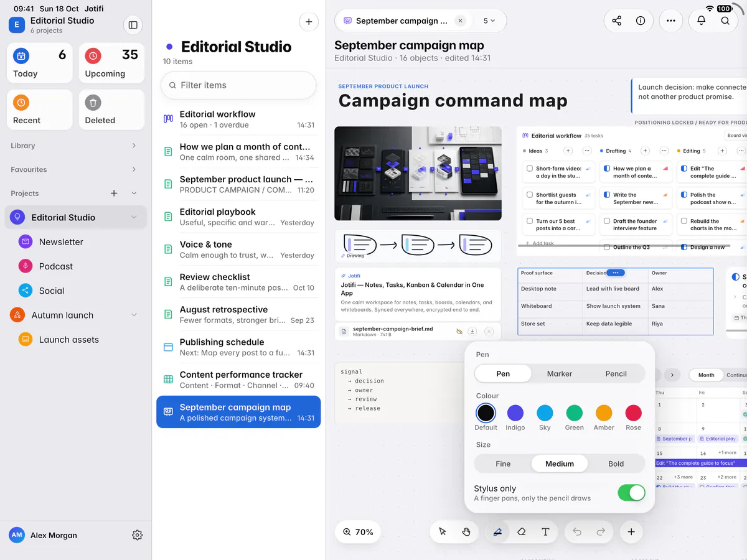Check the 'Short-form video' task checkbox

click(530, 169)
